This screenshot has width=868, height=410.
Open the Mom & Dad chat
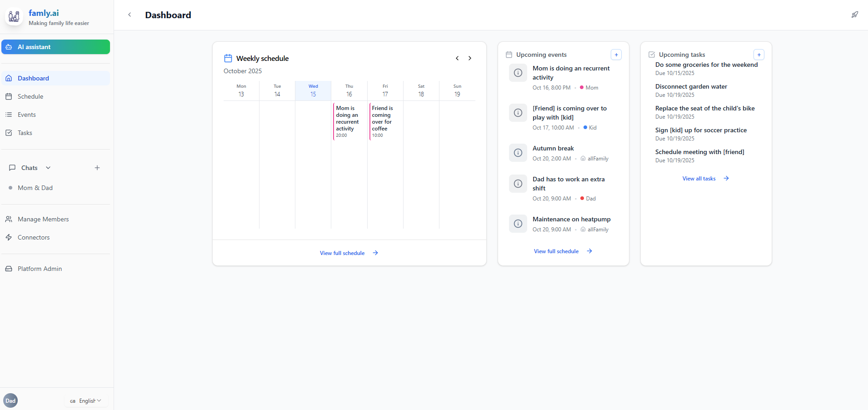tap(35, 188)
